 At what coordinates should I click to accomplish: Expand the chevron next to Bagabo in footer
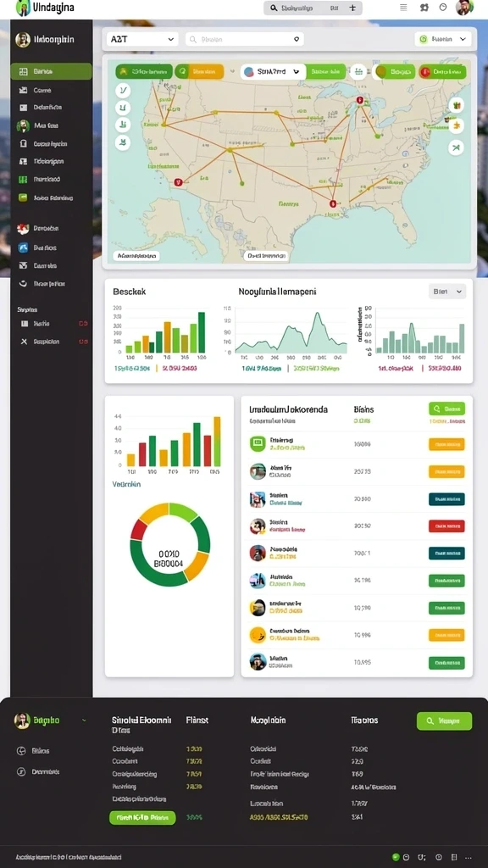click(84, 721)
